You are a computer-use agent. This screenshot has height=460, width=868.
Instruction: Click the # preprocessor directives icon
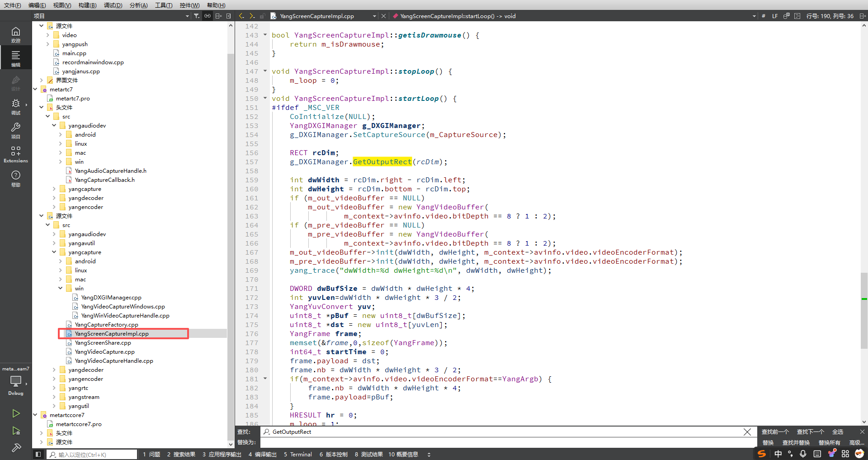coord(764,16)
